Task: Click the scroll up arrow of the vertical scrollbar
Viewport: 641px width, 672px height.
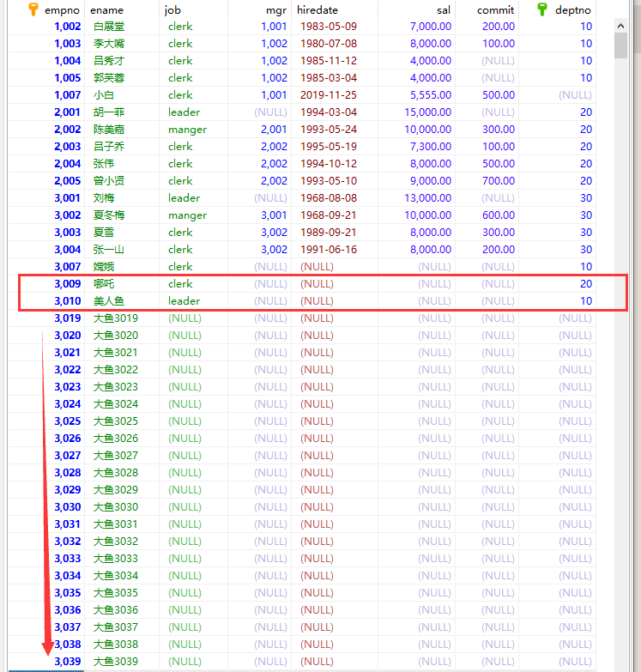Action: tap(620, 26)
